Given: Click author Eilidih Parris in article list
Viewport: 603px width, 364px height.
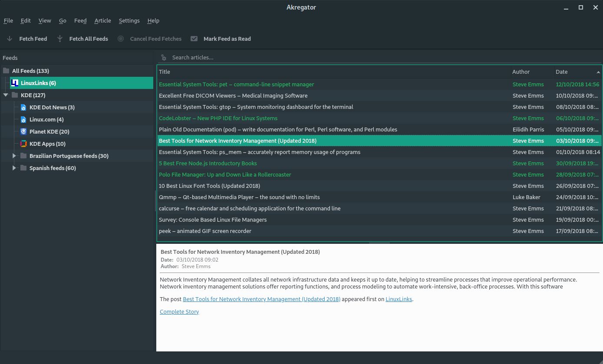Looking at the screenshot, I should click(529, 129).
